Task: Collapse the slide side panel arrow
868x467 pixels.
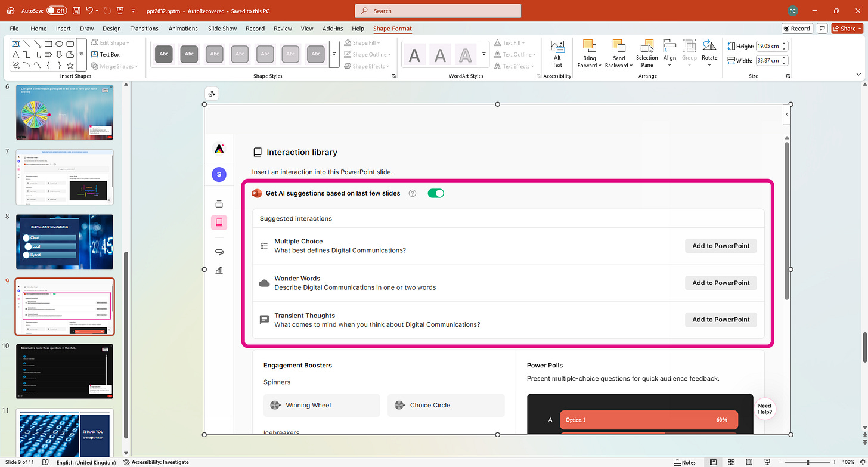Action: [x=787, y=114]
